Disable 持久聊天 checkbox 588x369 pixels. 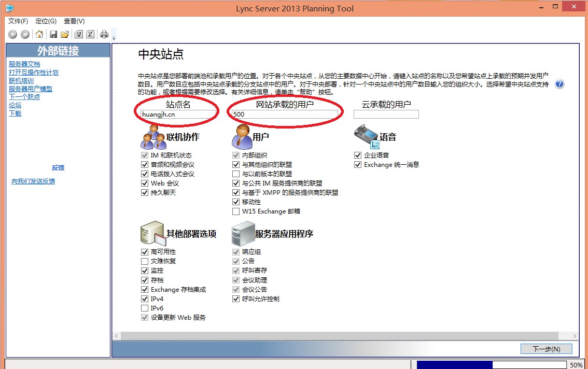[144, 193]
